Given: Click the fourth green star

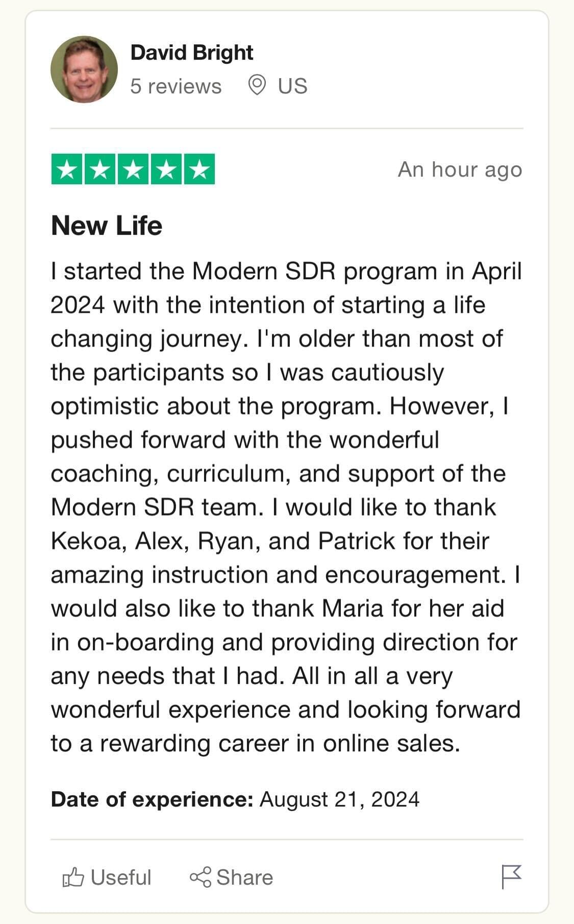Looking at the screenshot, I should tap(166, 169).
